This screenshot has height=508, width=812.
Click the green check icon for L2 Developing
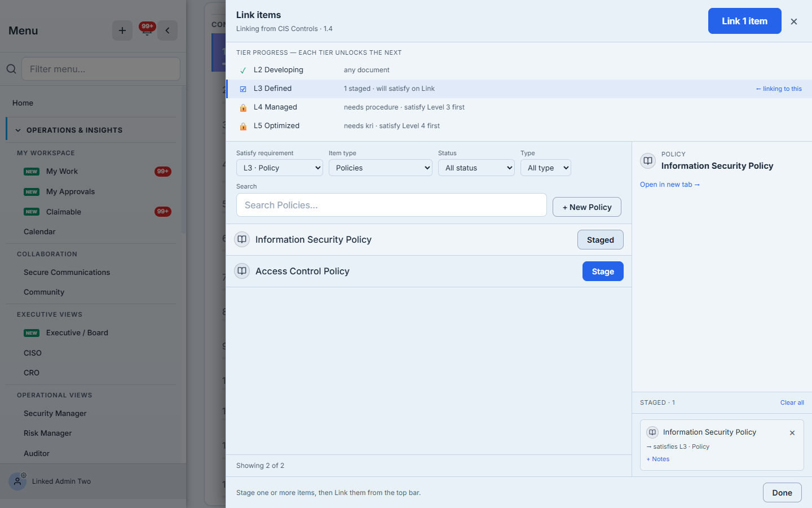click(243, 71)
